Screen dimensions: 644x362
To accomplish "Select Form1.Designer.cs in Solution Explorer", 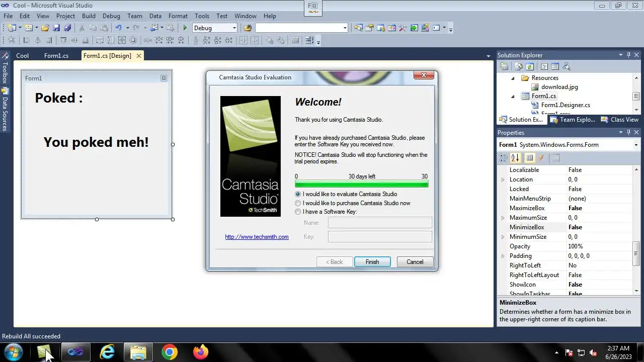I will tap(566, 105).
